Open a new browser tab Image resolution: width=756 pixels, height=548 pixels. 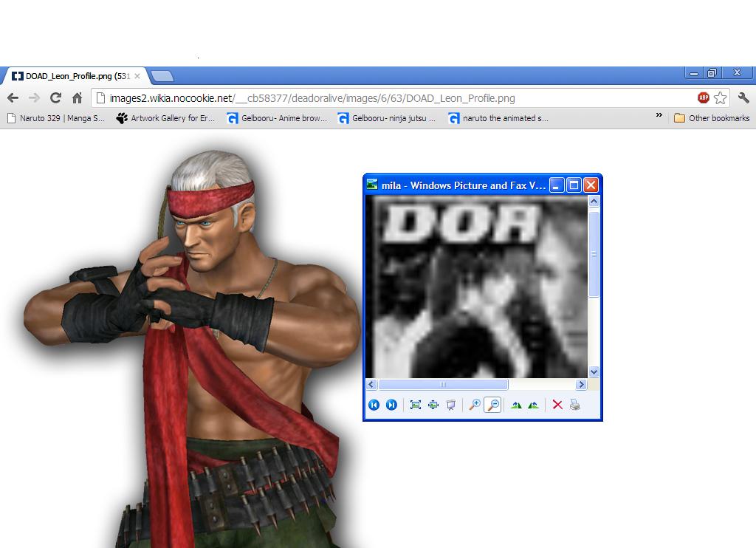tap(162, 76)
